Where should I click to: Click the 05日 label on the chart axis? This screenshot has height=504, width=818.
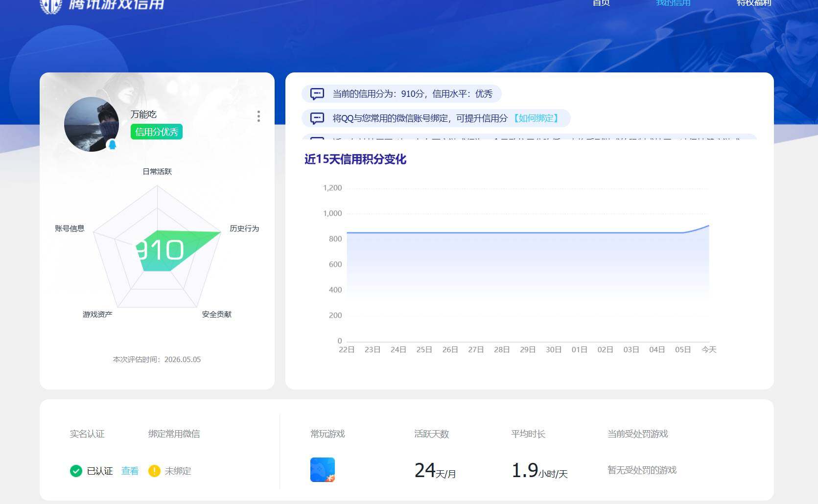coord(683,349)
